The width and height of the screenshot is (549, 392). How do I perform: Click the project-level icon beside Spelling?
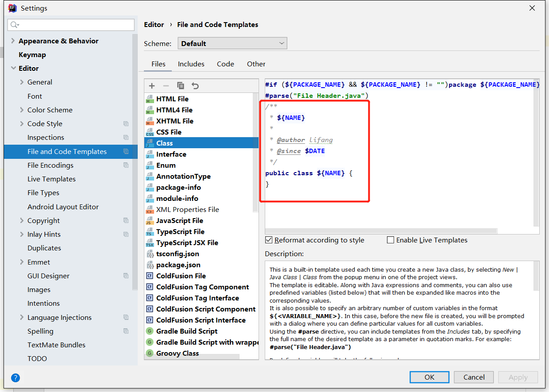pyautogui.click(x=126, y=331)
